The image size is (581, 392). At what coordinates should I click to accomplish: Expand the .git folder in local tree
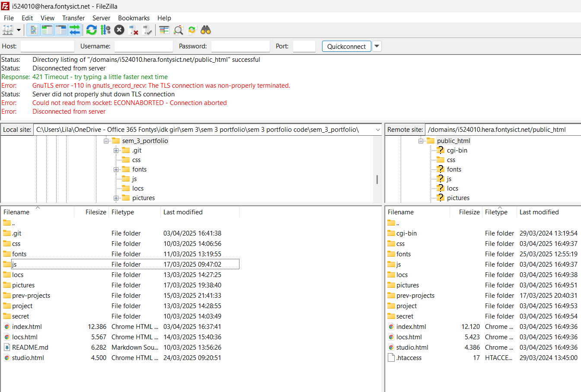pos(116,150)
